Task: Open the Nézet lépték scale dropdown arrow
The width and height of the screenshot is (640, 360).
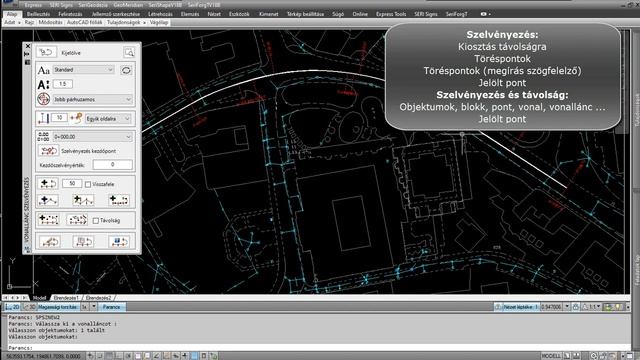Action: [567, 307]
